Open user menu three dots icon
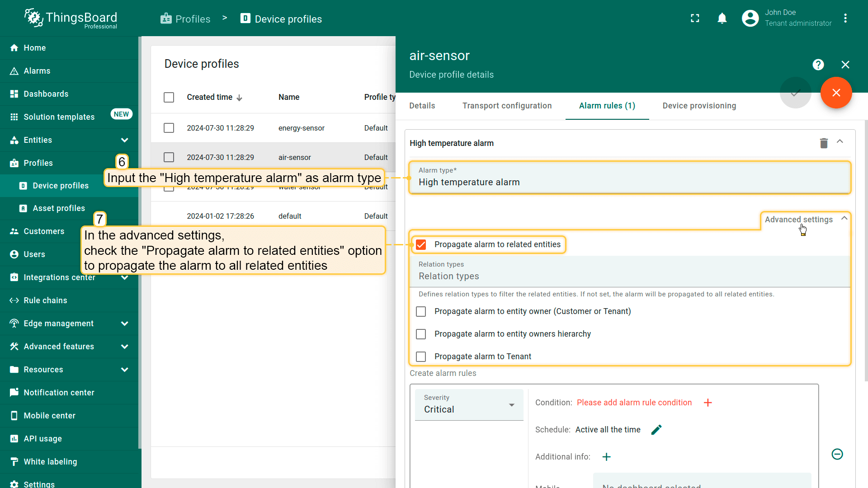Viewport: 868px width, 488px height. (x=845, y=18)
